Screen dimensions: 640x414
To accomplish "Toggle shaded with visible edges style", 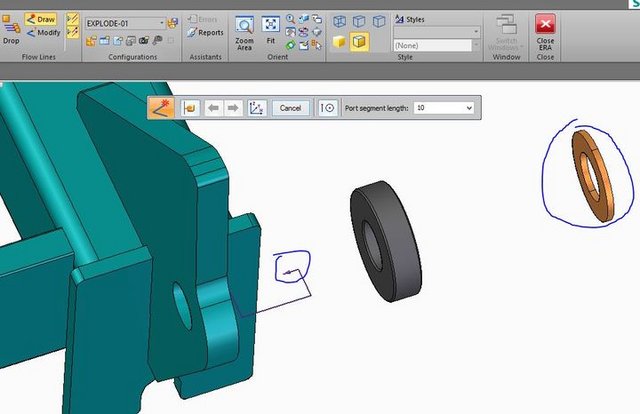I will (359, 42).
